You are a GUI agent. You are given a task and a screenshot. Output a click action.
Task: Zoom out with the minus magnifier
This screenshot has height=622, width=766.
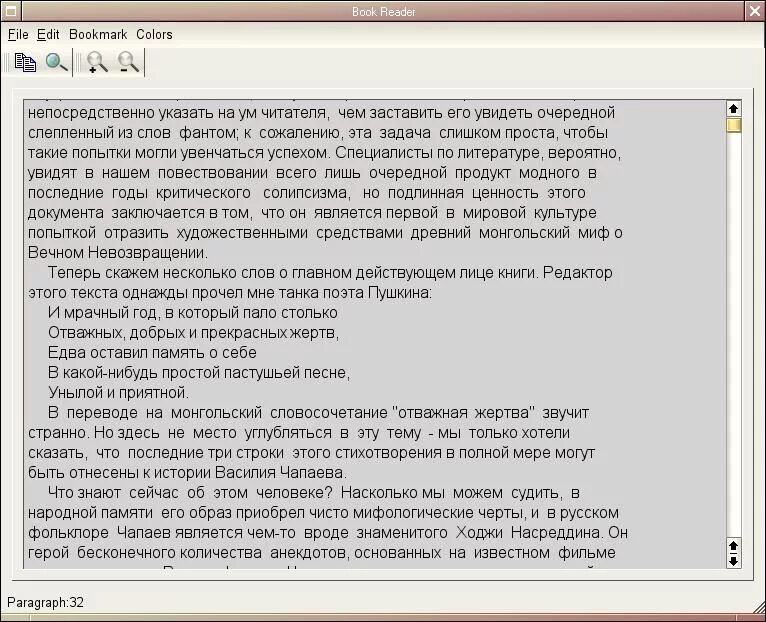tap(128, 63)
